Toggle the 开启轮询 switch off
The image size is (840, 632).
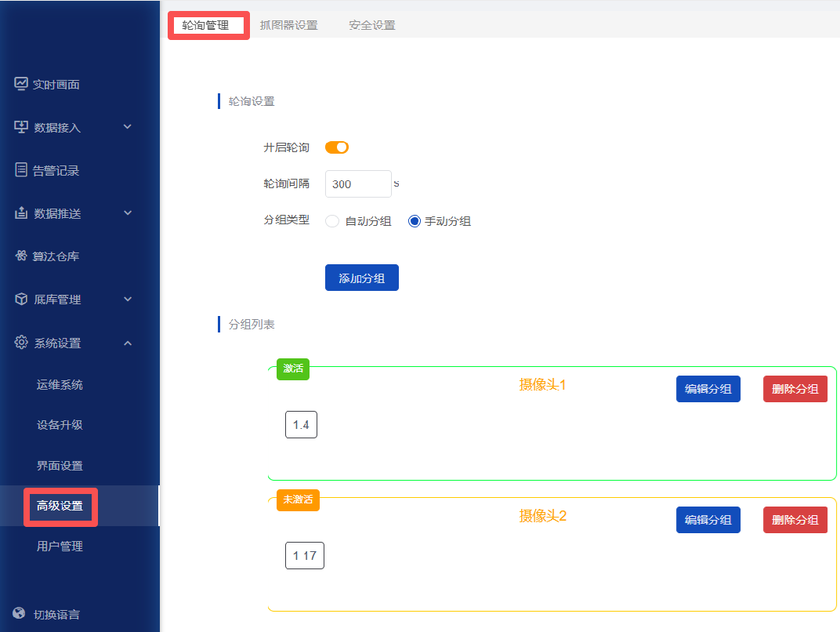337,147
